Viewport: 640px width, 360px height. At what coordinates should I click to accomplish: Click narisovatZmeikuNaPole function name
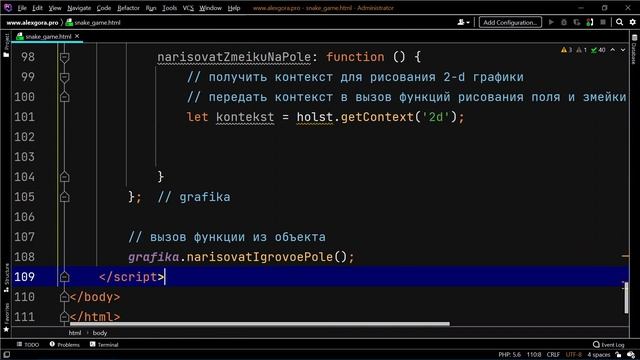[234, 57]
